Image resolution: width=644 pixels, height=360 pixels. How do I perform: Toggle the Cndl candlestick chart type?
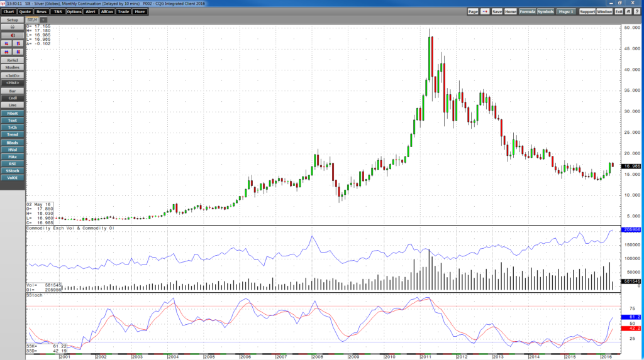(13, 98)
